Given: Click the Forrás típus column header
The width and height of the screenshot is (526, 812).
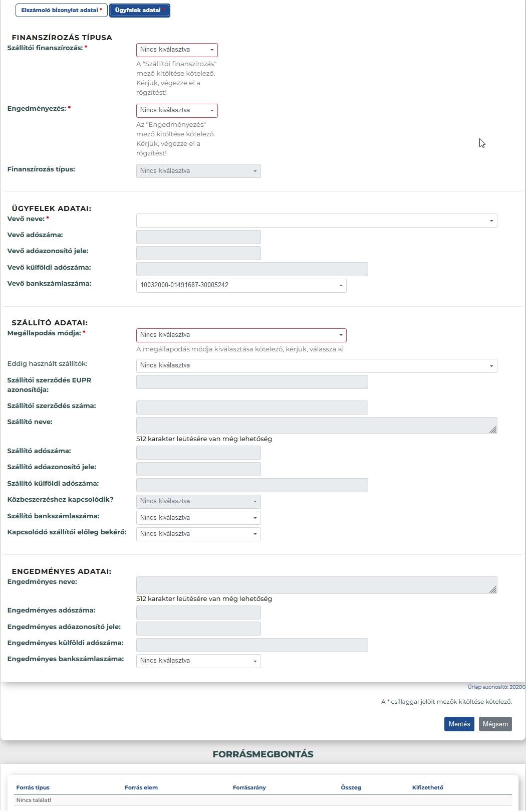Looking at the screenshot, I should [33, 787].
